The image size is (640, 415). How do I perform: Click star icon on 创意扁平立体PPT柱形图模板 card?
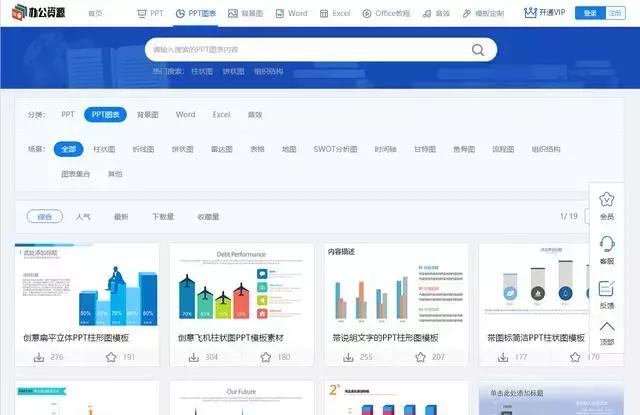(x=111, y=357)
